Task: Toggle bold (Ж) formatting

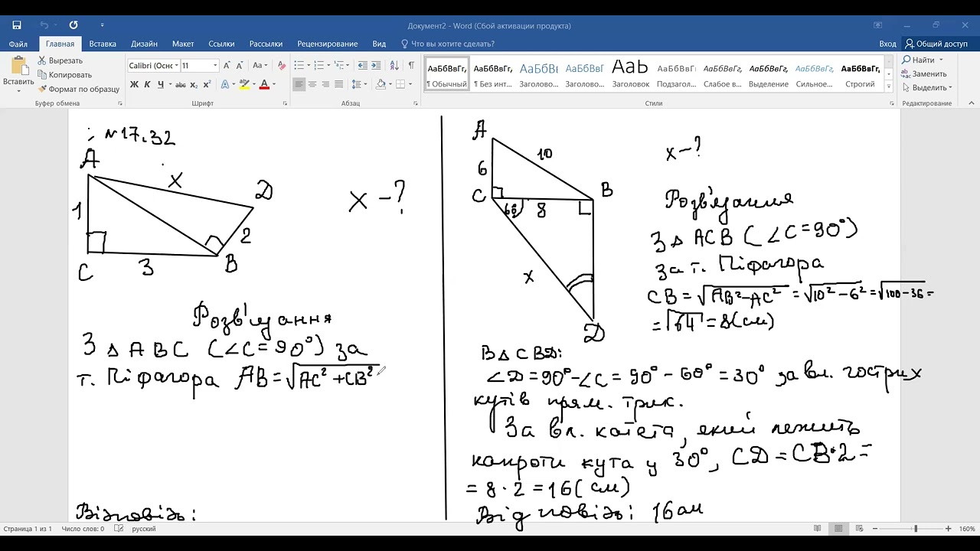Action: click(x=134, y=84)
